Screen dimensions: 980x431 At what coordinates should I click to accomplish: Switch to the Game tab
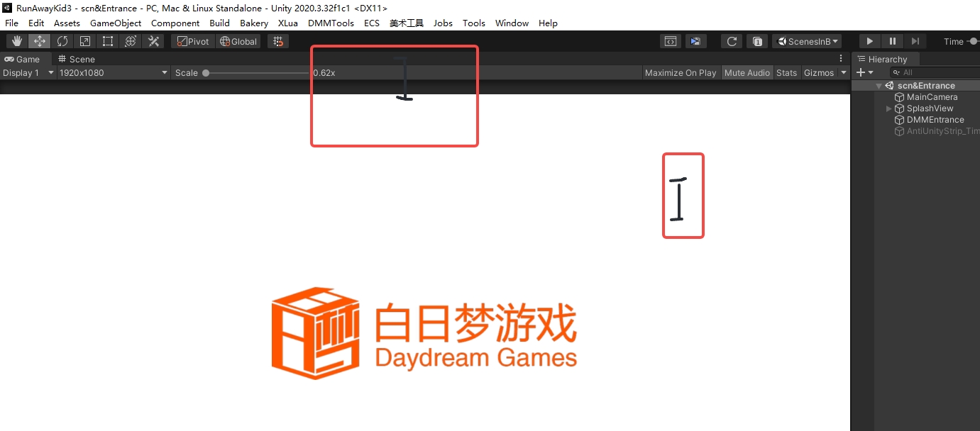coord(26,59)
